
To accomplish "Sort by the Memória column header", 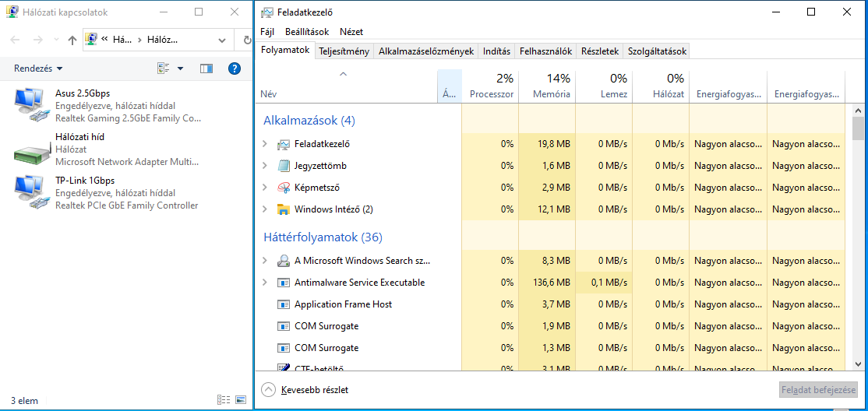I will [x=548, y=86].
